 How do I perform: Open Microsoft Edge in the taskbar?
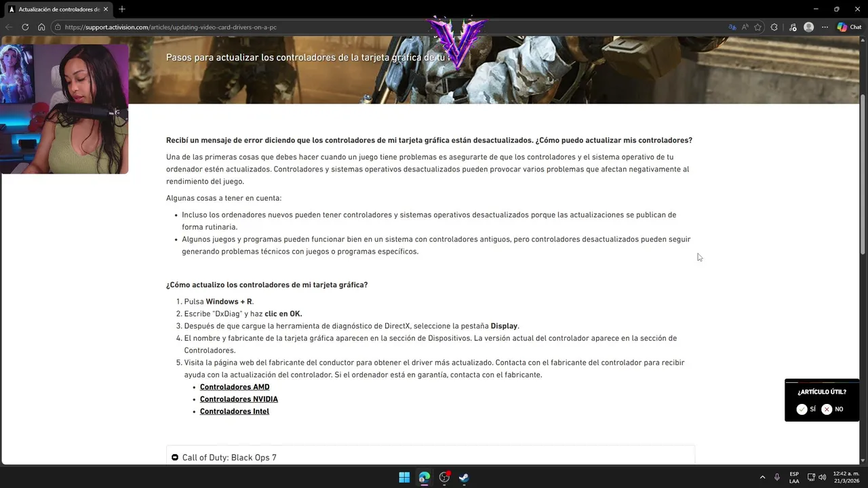click(x=425, y=477)
